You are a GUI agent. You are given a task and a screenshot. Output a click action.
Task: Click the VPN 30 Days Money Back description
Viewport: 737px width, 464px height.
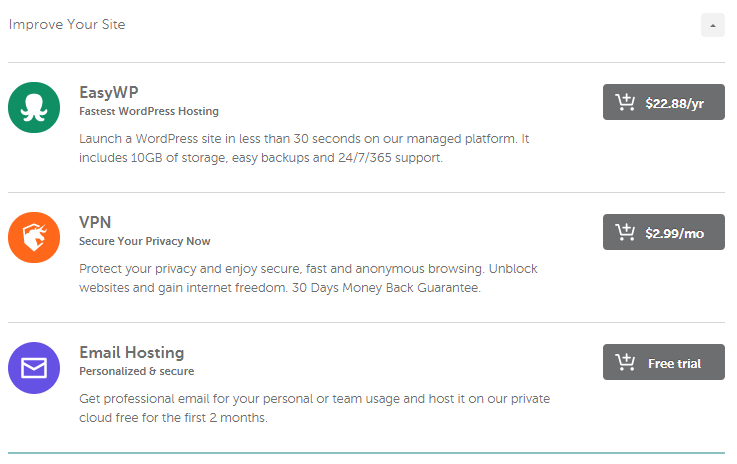tap(308, 278)
